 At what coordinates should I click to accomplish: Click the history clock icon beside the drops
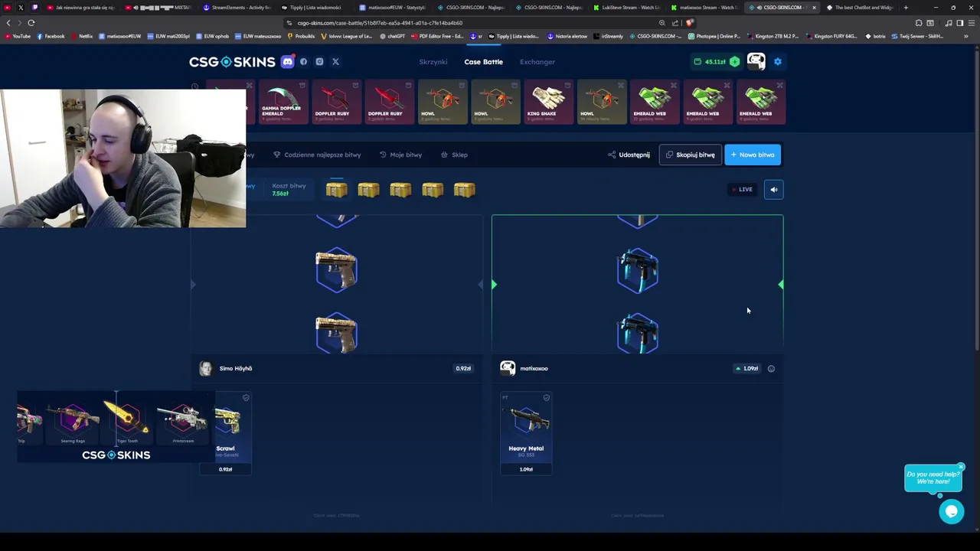[194, 86]
